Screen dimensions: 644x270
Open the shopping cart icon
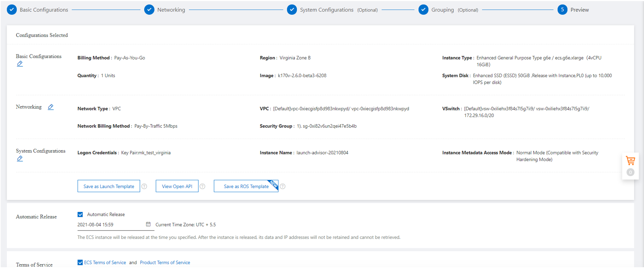pyautogui.click(x=630, y=161)
